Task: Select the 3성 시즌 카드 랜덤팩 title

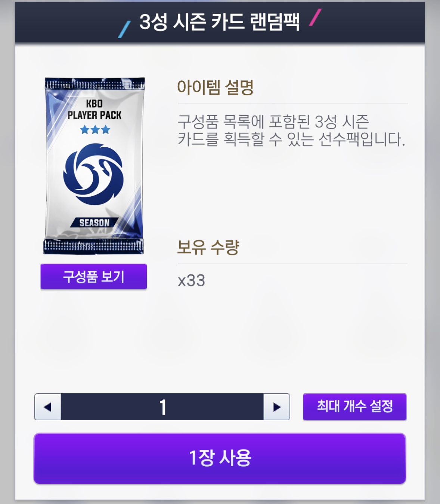Action: (220, 22)
